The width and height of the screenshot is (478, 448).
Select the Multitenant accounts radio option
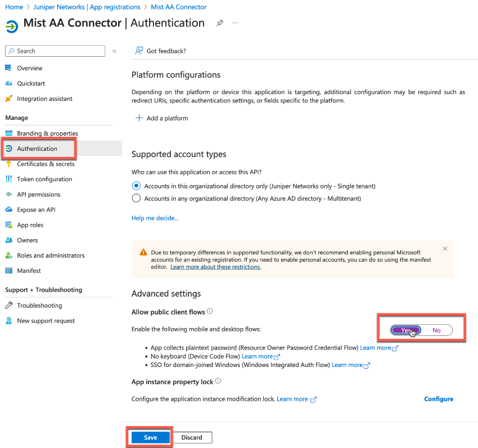[x=136, y=198]
